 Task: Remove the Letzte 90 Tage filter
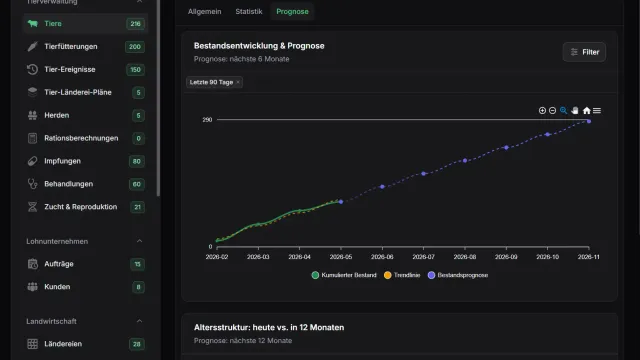coord(238,82)
